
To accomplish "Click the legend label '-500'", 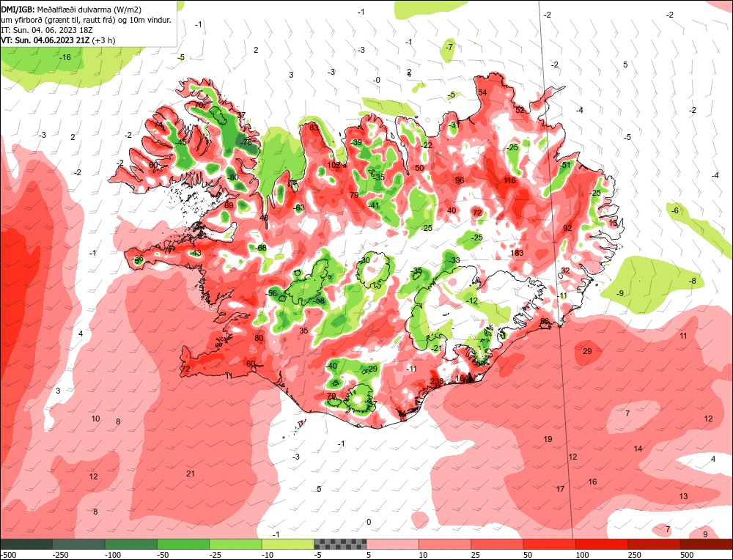I will point(8,555).
